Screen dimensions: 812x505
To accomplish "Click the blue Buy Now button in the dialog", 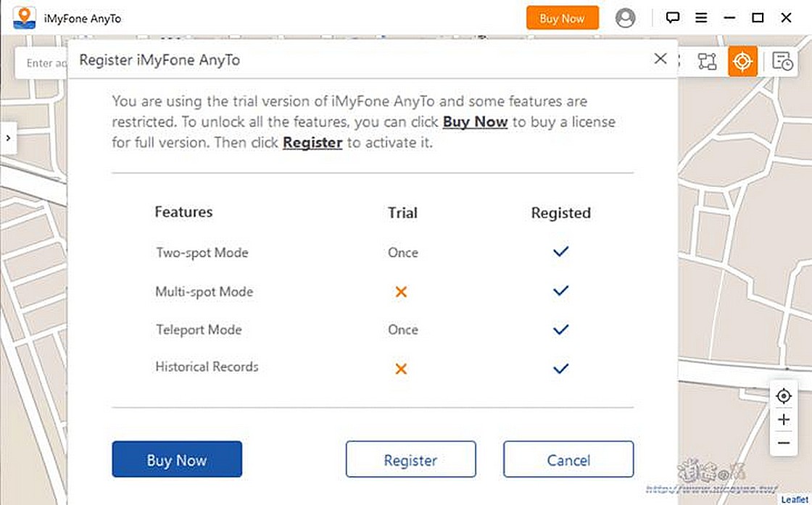I will 177,459.
